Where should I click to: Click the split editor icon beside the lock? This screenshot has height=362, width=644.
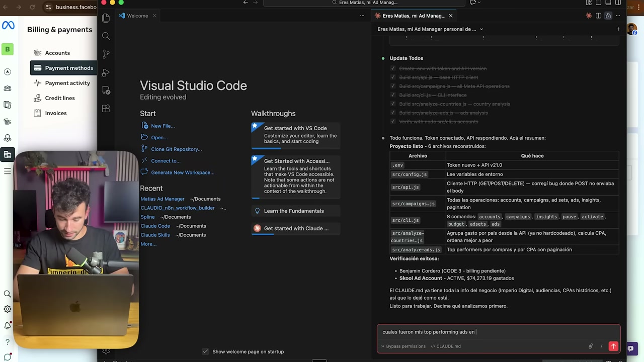click(598, 16)
